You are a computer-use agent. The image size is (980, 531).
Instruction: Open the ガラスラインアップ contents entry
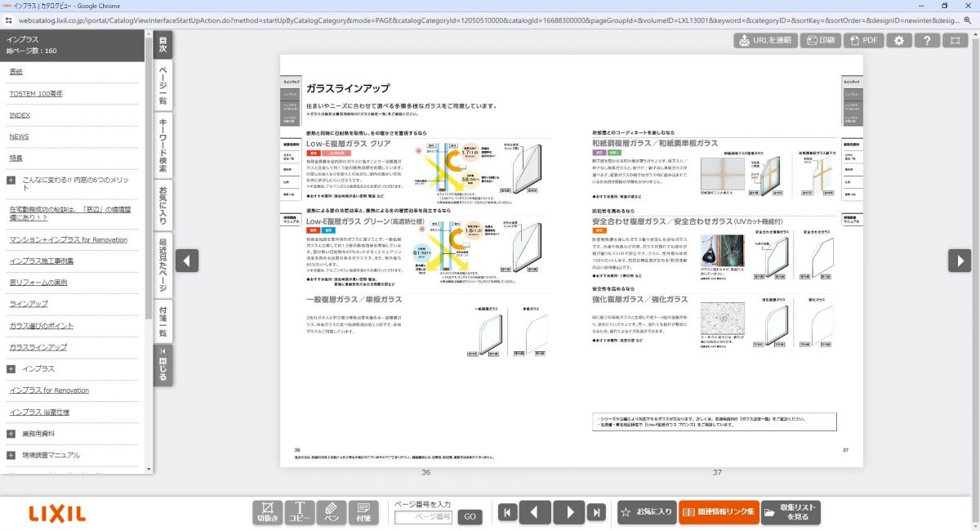pyautogui.click(x=38, y=347)
